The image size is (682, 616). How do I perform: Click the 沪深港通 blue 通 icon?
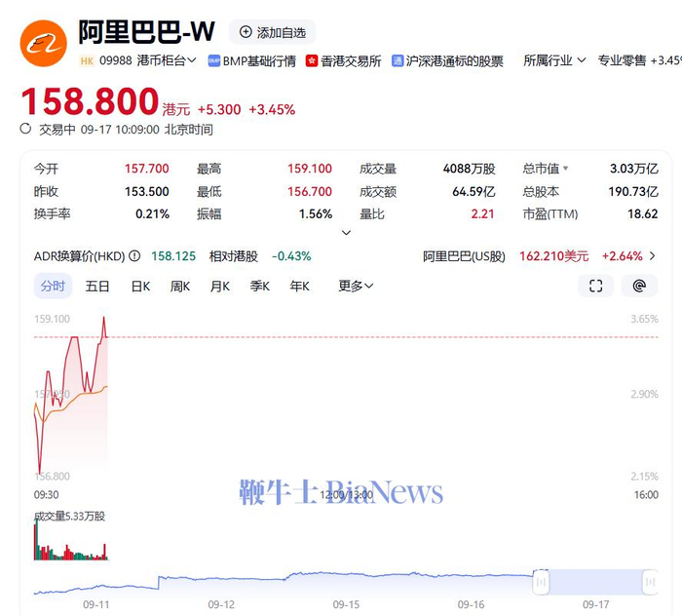(x=398, y=60)
